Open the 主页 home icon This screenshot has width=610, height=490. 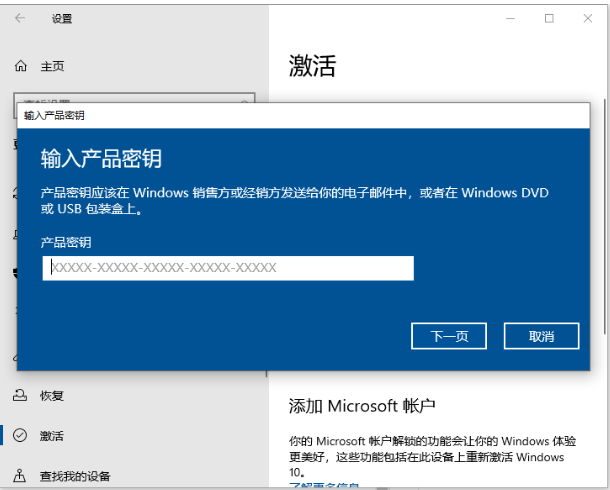pos(21,66)
